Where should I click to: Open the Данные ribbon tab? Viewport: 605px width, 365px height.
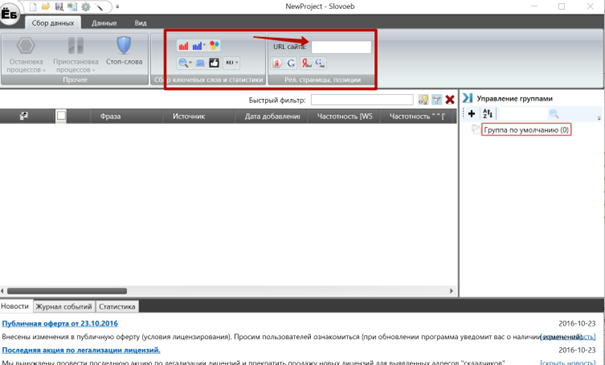(104, 23)
